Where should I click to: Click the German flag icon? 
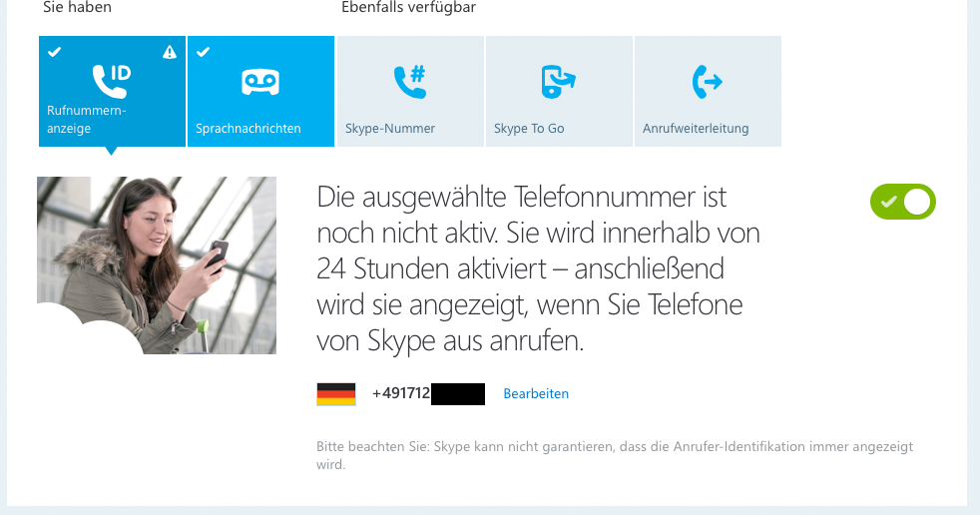(336, 394)
